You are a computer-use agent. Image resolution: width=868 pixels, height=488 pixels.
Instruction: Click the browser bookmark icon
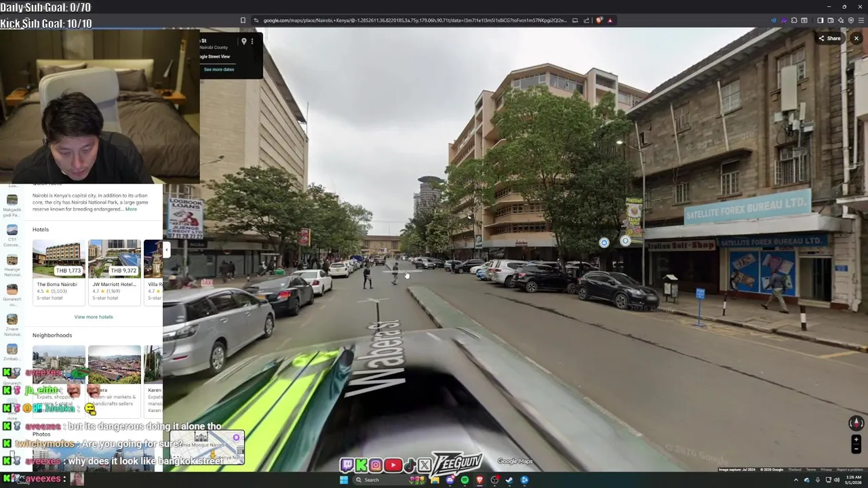[x=243, y=20]
